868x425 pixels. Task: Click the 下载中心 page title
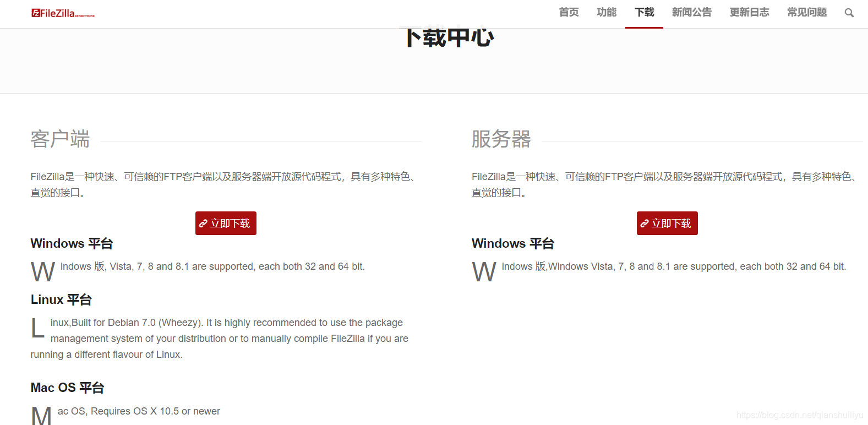click(x=449, y=38)
